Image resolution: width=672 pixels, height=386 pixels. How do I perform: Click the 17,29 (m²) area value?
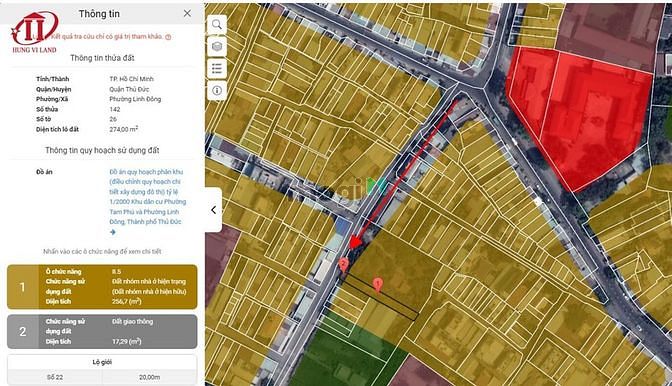click(126, 341)
